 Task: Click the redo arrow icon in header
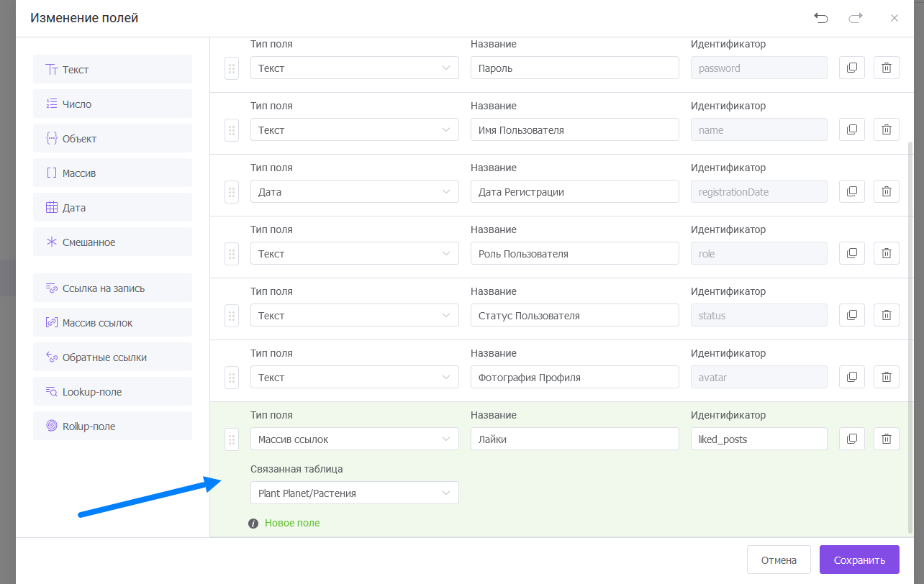coord(856,18)
